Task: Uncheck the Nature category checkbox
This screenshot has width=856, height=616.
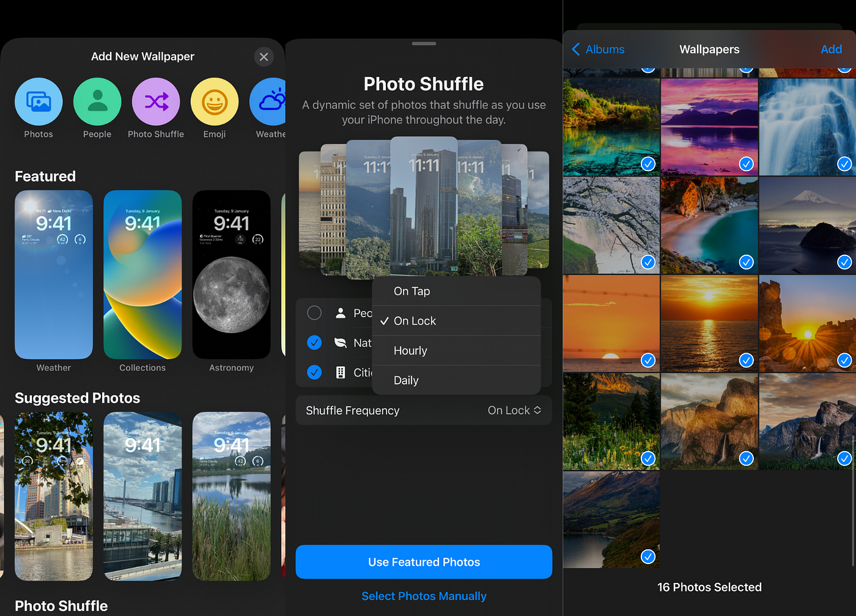Action: tap(314, 343)
